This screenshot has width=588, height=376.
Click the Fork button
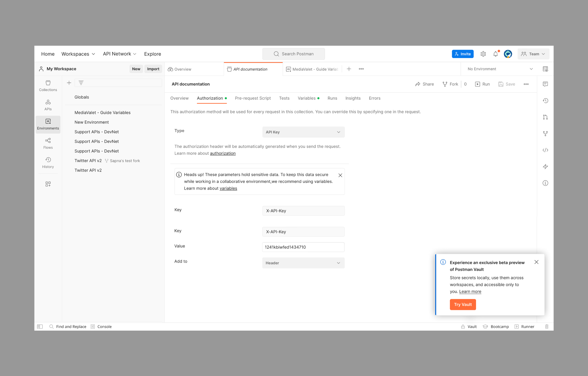pos(450,84)
